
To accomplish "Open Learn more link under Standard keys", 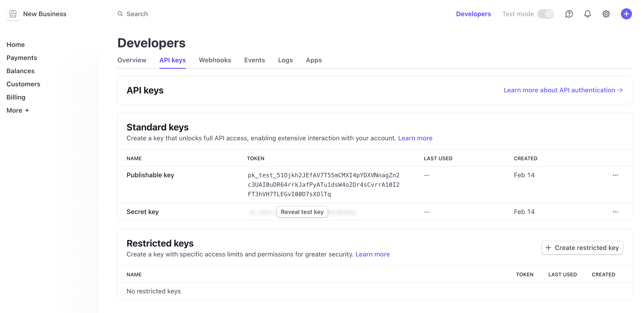I will point(415,138).
